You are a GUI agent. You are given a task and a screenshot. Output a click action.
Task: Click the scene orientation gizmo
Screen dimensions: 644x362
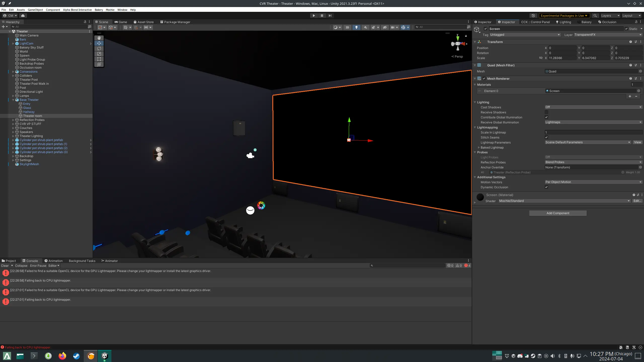[458, 44]
